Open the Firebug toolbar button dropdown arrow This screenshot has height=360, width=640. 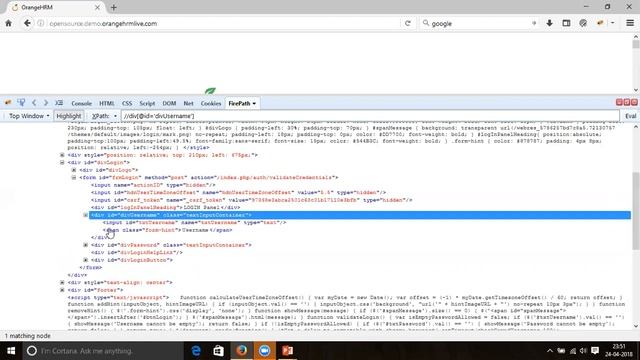pyautogui.click(x=612, y=23)
